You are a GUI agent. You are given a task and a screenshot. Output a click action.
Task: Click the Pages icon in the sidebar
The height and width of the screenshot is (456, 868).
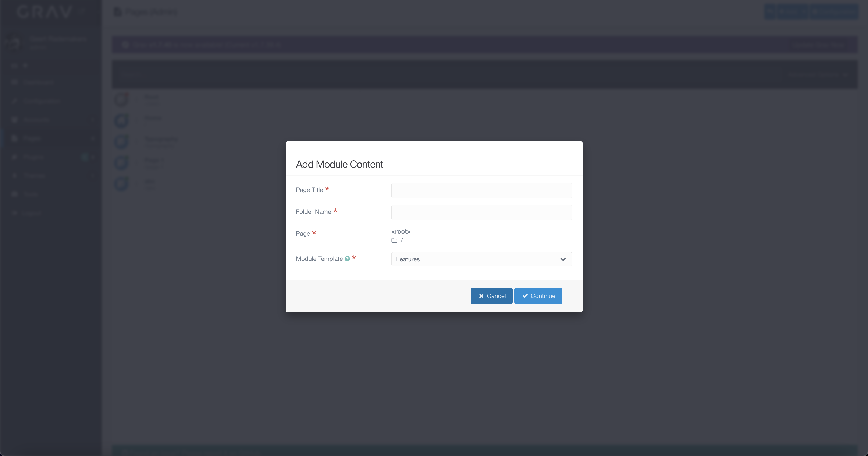[x=14, y=138]
